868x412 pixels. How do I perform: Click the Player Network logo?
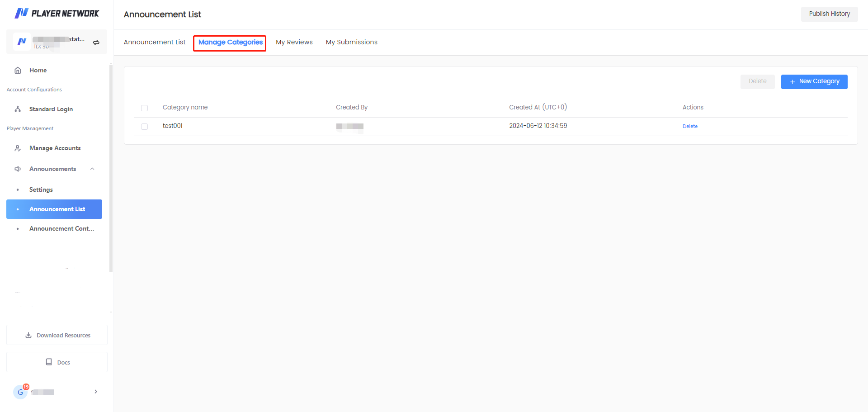[57, 14]
